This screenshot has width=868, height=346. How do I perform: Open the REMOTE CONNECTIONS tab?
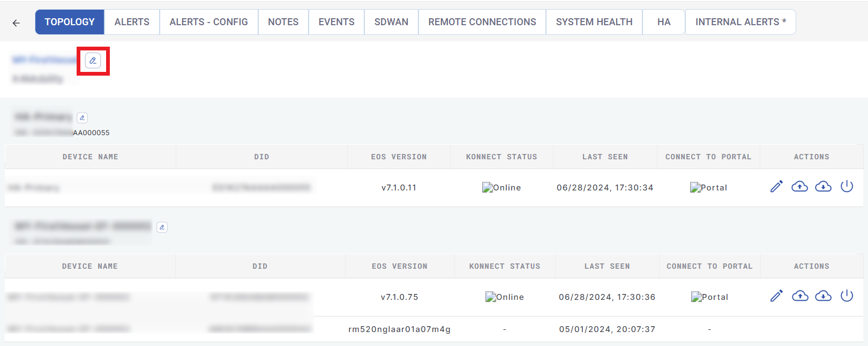pos(482,22)
